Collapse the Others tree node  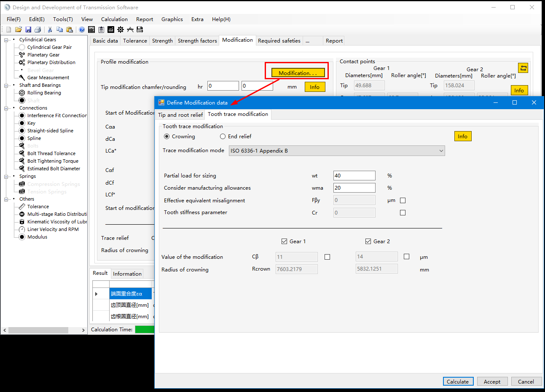pyautogui.click(x=6, y=199)
